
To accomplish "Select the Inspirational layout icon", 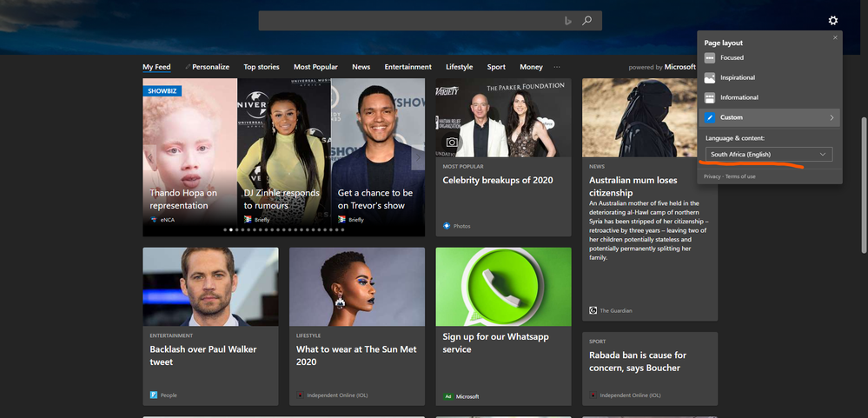I will coord(710,77).
